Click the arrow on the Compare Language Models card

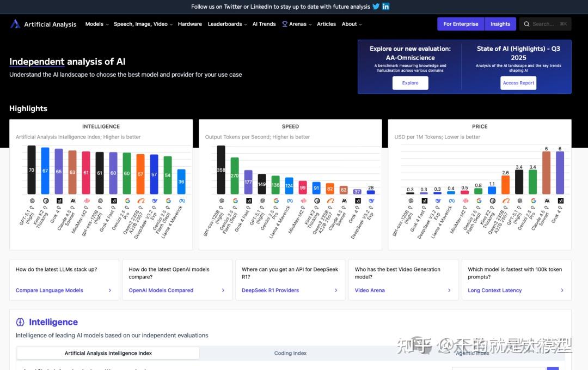click(x=110, y=290)
